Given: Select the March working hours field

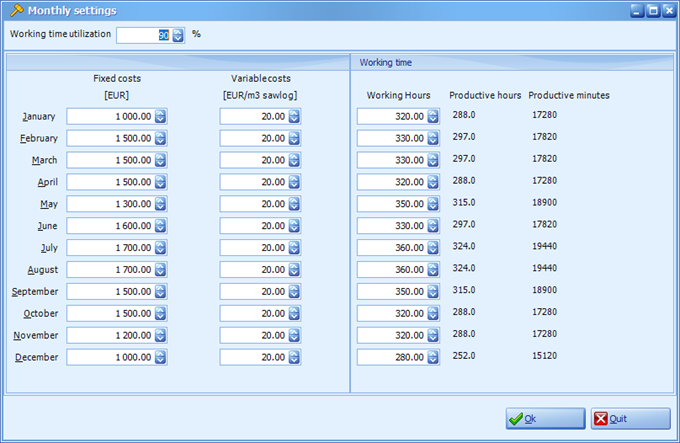Looking at the screenshot, I should (x=398, y=160).
